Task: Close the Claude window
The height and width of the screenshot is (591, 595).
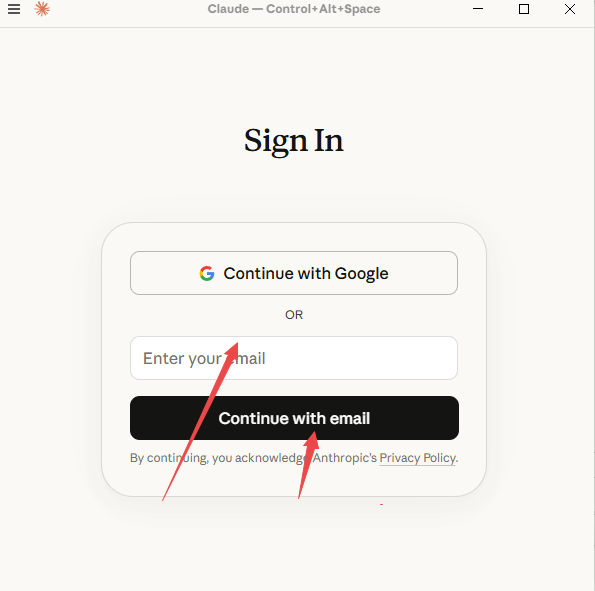Action: tap(570, 9)
